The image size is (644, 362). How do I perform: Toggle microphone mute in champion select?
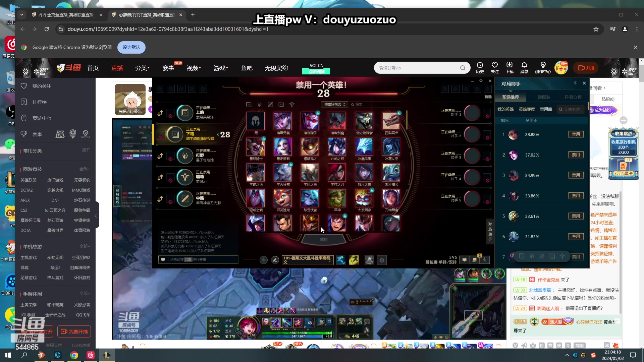click(x=485, y=260)
